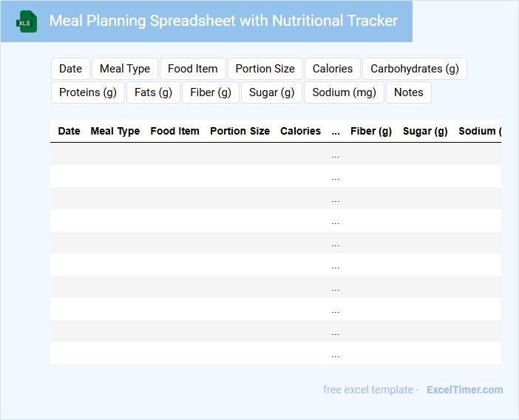Select the Notes tag chip
Image resolution: width=519 pixels, height=420 pixels.
pyautogui.click(x=408, y=92)
